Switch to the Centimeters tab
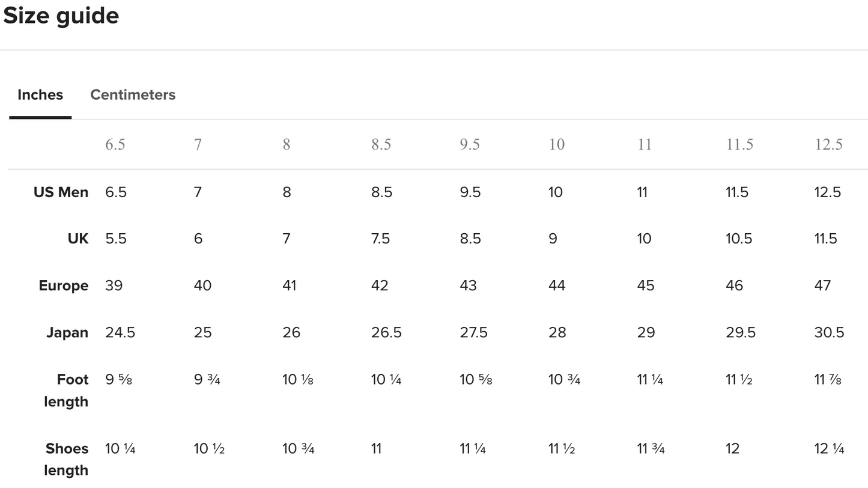 [x=133, y=95]
